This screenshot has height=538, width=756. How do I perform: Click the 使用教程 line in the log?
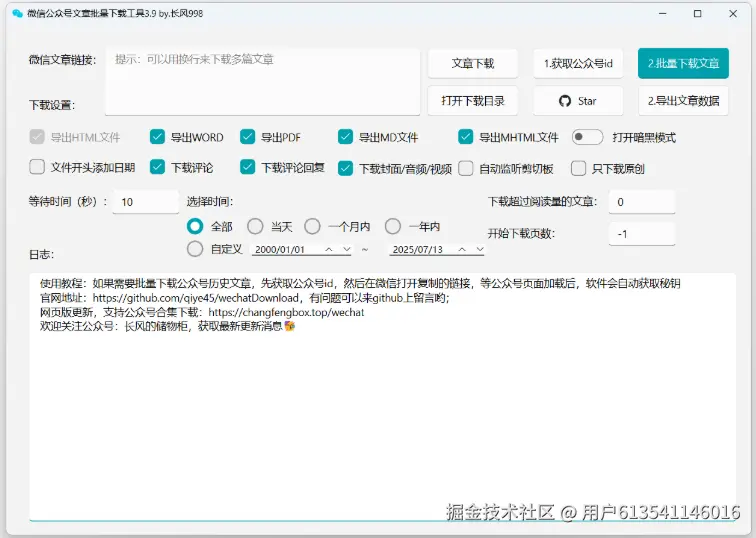[360, 283]
